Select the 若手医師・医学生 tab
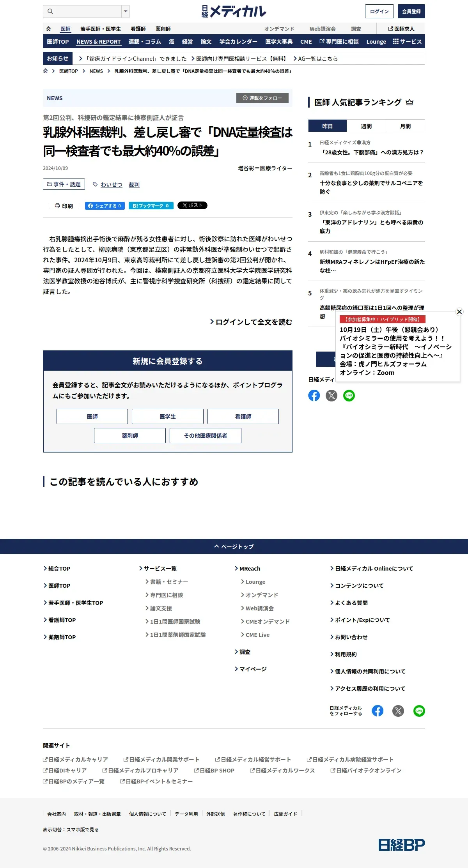The height and width of the screenshot is (868, 468). click(101, 29)
